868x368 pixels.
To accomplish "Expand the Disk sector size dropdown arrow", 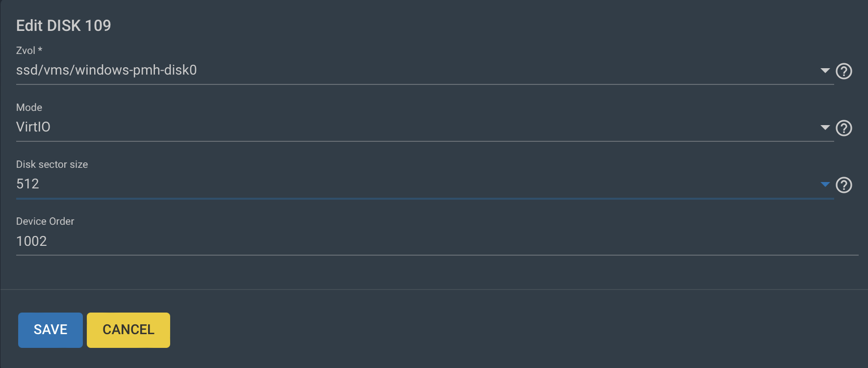I will pos(825,184).
